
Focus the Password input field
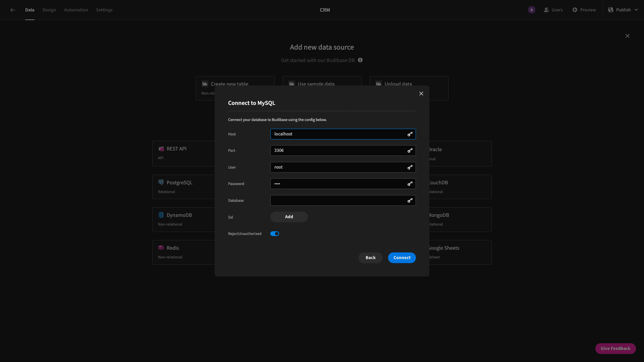(343, 184)
